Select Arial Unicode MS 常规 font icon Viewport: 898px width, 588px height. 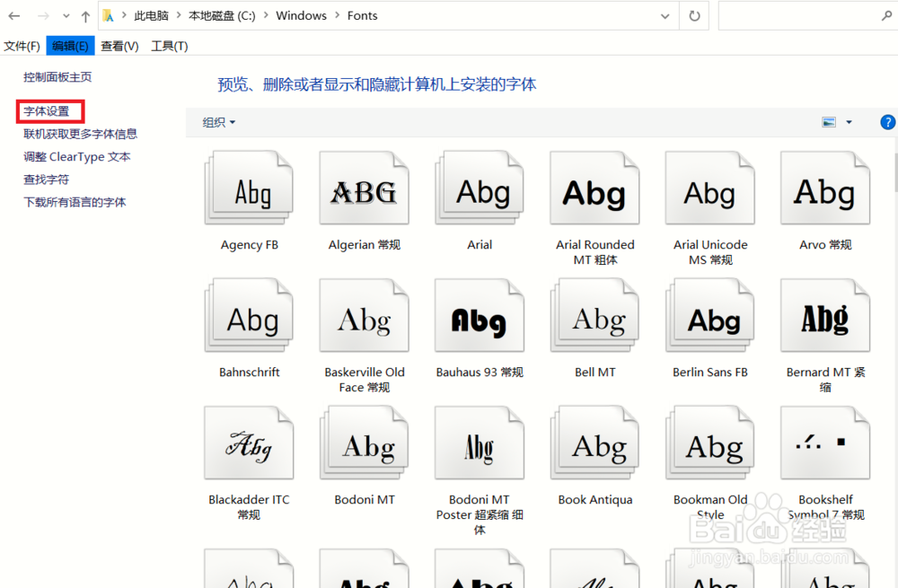point(710,188)
